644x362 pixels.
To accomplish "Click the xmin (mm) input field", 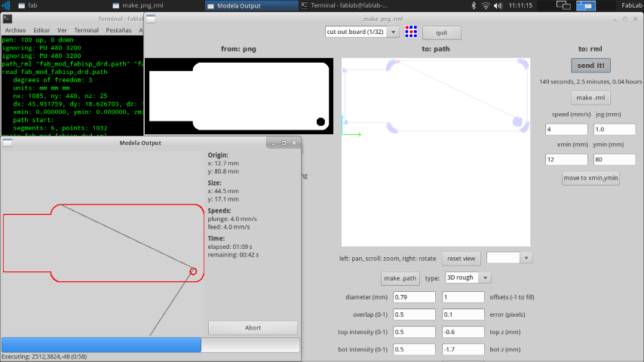I will (x=566, y=159).
